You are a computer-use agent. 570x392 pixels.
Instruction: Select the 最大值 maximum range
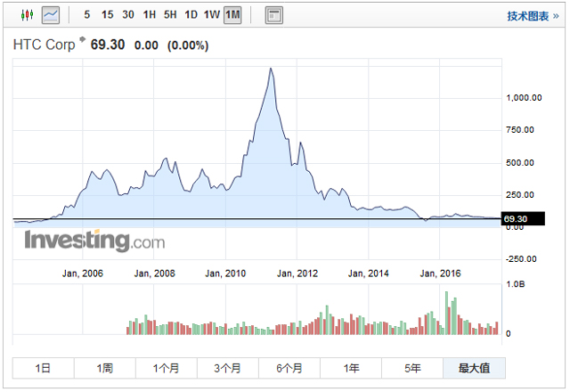point(474,368)
